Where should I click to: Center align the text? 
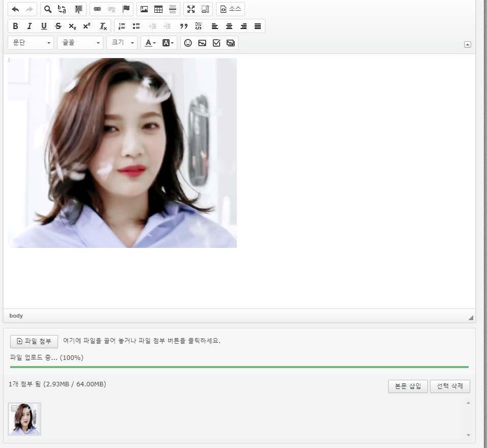point(229,26)
